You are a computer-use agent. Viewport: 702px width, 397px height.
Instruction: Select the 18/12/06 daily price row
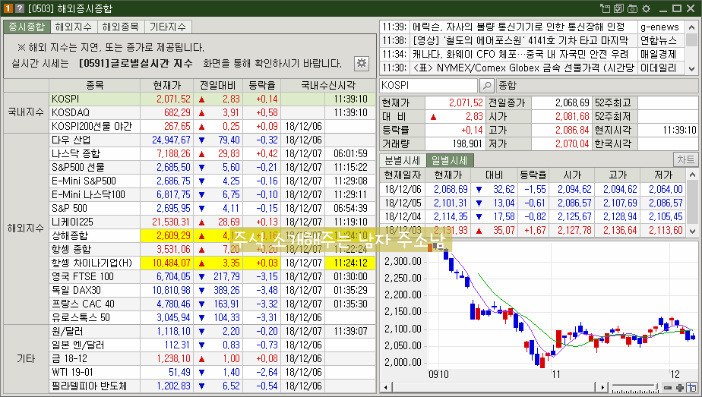pos(533,189)
